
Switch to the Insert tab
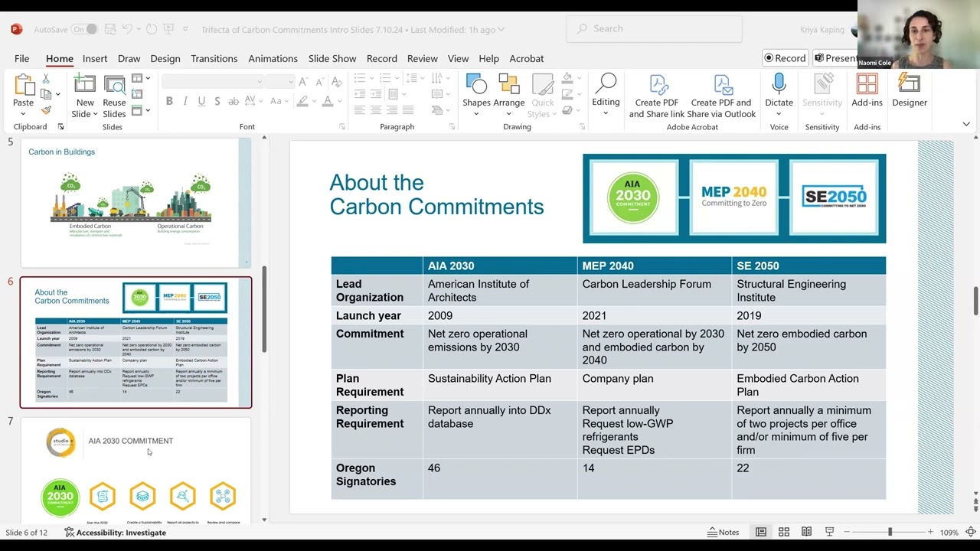pyautogui.click(x=95, y=58)
